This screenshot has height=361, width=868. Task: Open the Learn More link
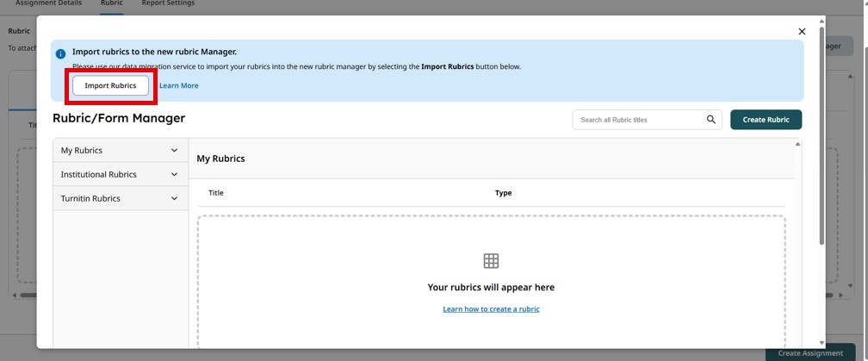(178, 86)
